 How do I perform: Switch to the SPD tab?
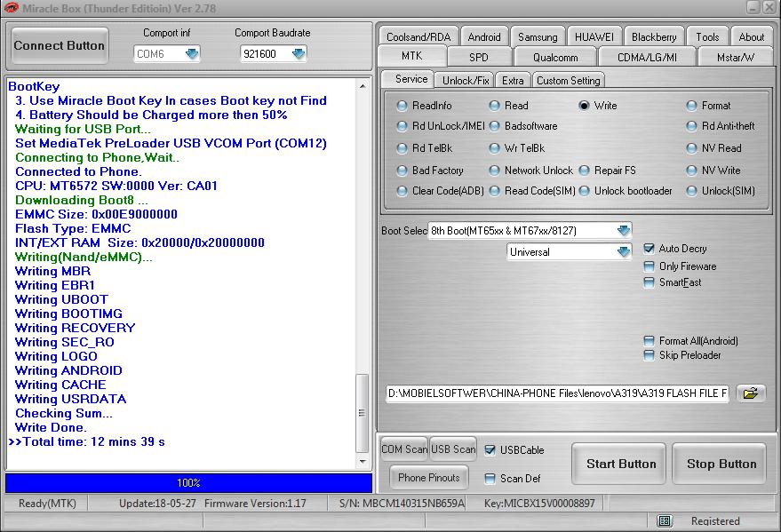coord(479,57)
